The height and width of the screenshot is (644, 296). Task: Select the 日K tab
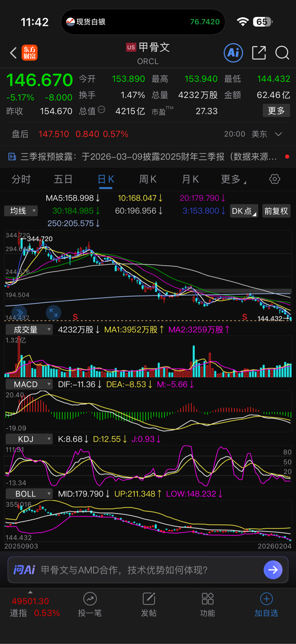[x=106, y=179]
